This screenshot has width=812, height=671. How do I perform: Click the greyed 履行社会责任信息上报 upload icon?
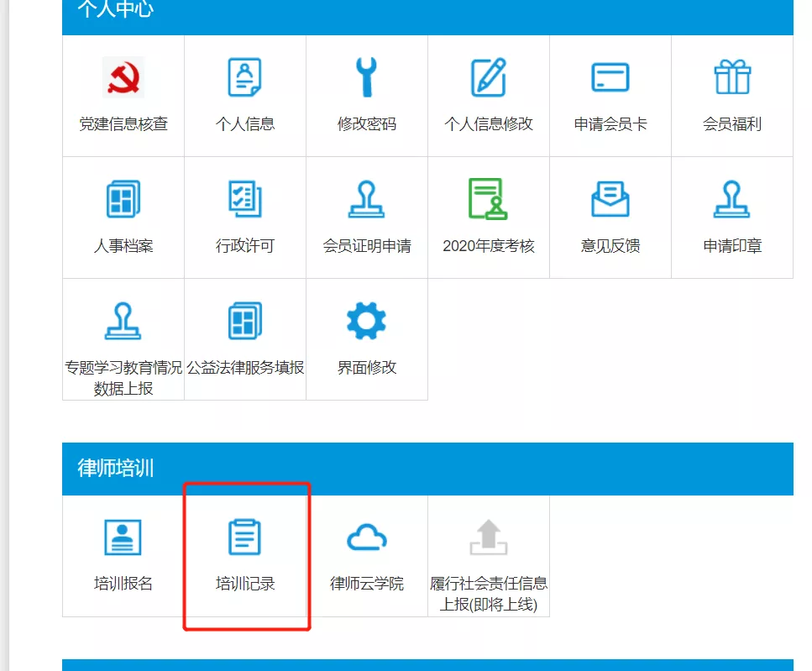[x=489, y=537]
